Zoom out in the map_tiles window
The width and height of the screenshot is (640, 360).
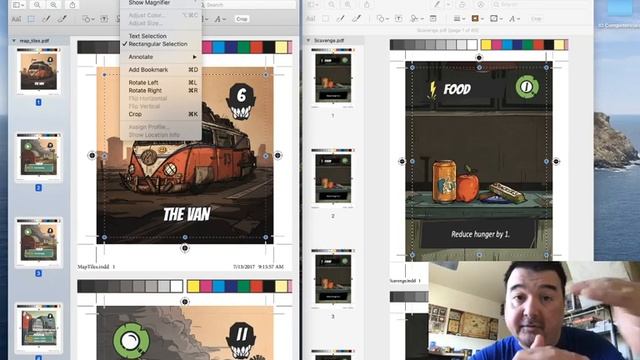37,5
